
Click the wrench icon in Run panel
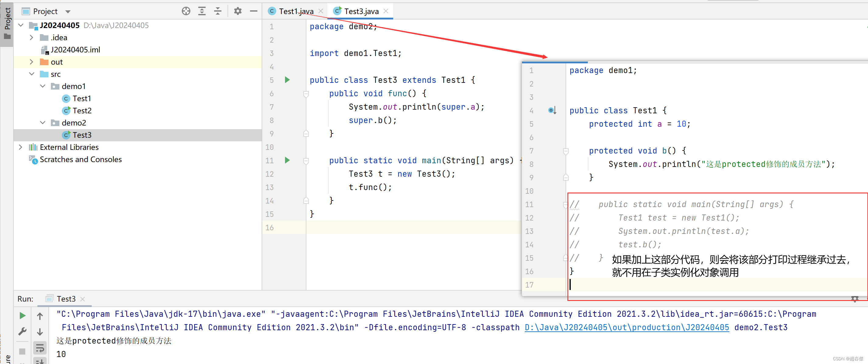[x=22, y=332]
